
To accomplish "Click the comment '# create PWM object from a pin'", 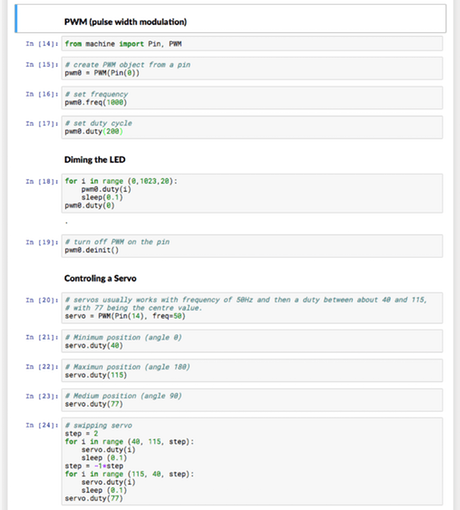I will click(128, 65).
